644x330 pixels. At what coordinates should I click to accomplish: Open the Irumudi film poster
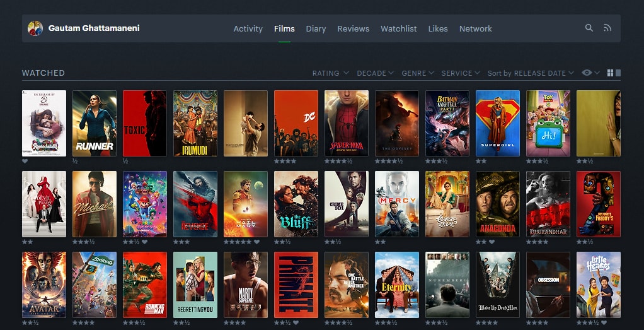click(195, 124)
